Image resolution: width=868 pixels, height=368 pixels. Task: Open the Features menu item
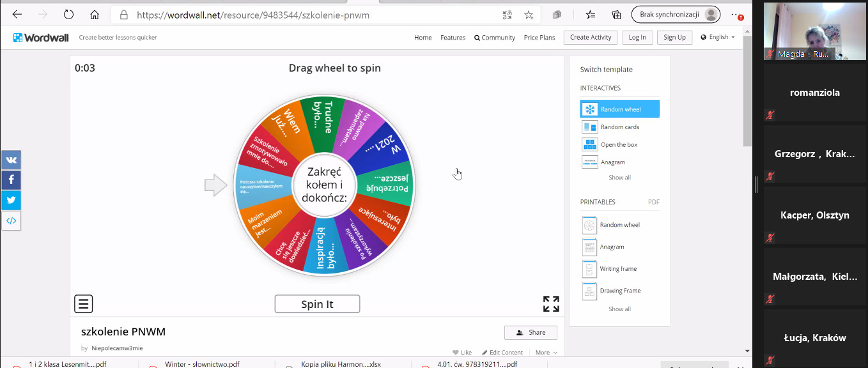[x=453, y=38]
